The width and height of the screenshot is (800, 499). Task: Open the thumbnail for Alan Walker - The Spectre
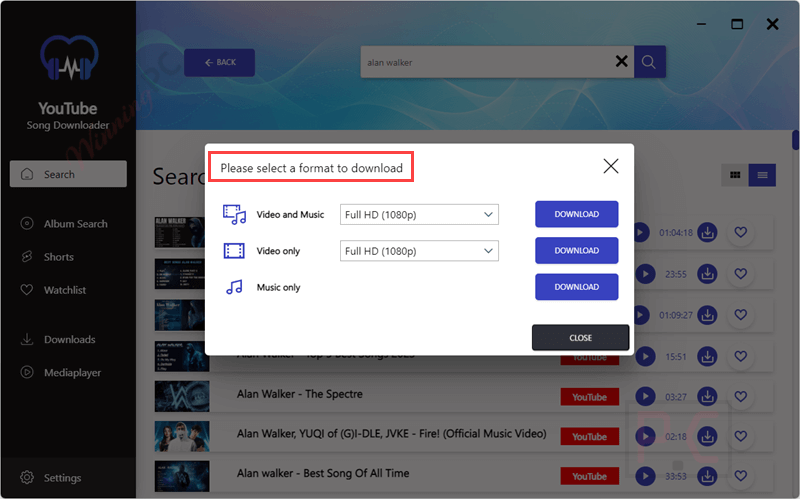[182, 396]
